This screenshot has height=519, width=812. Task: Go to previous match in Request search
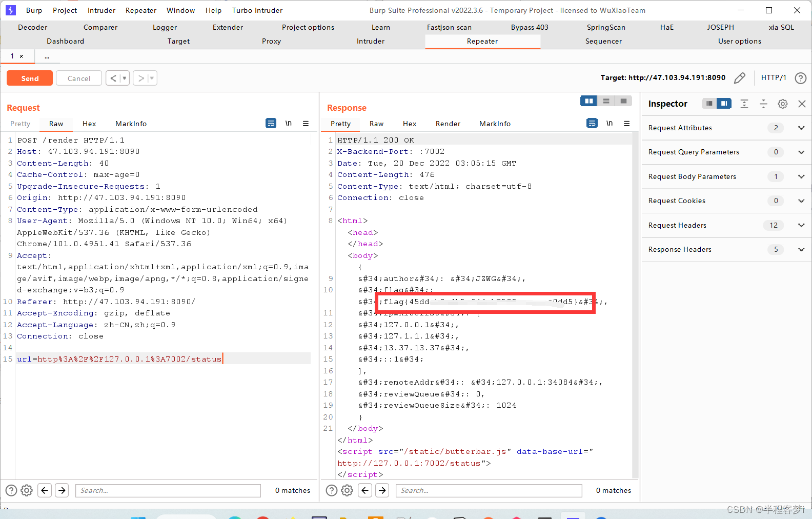tap(45, 490)
